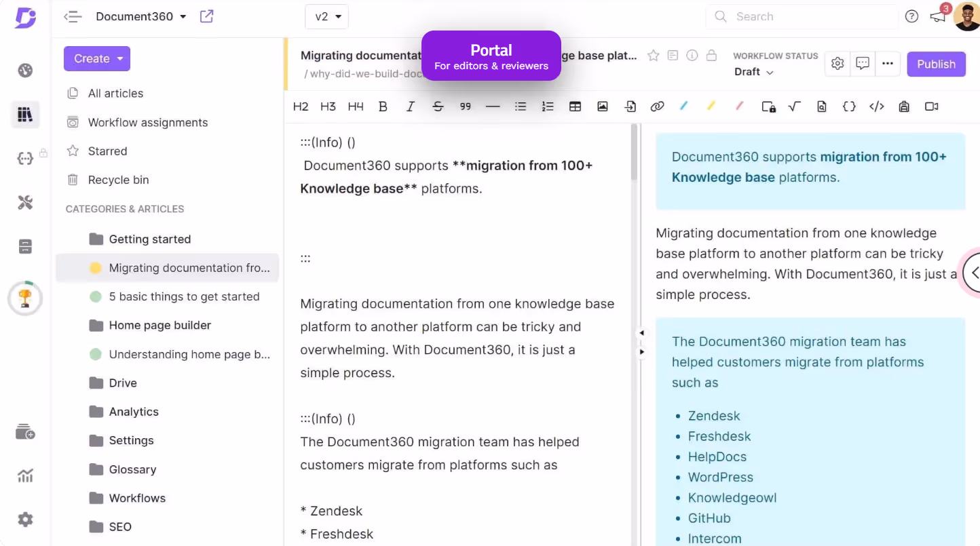
Task: Insert a table using the toolbar icon
Action: [x=575, y=106]
